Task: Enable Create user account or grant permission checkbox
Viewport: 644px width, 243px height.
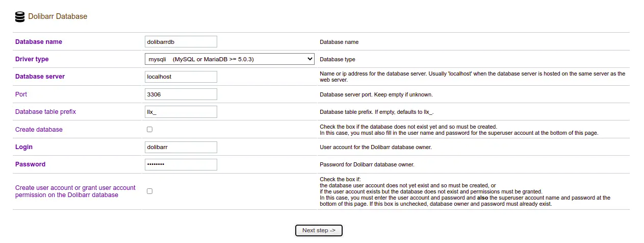Action: [x=149, y=191]
